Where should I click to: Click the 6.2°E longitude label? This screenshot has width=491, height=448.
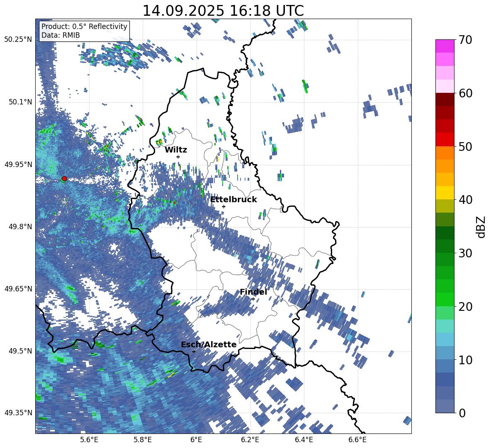click(x=250, y=440)
